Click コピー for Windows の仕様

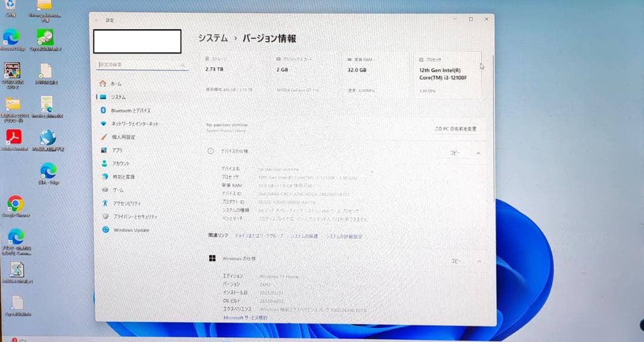[456, 261]
